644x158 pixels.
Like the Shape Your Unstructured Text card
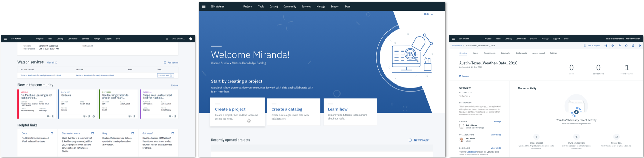[170, 116]
